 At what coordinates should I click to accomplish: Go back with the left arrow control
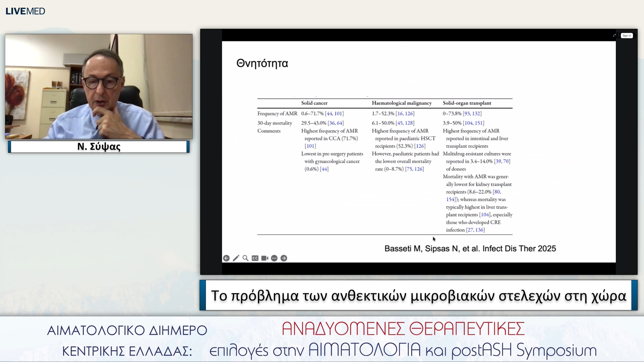coord(226,258)
